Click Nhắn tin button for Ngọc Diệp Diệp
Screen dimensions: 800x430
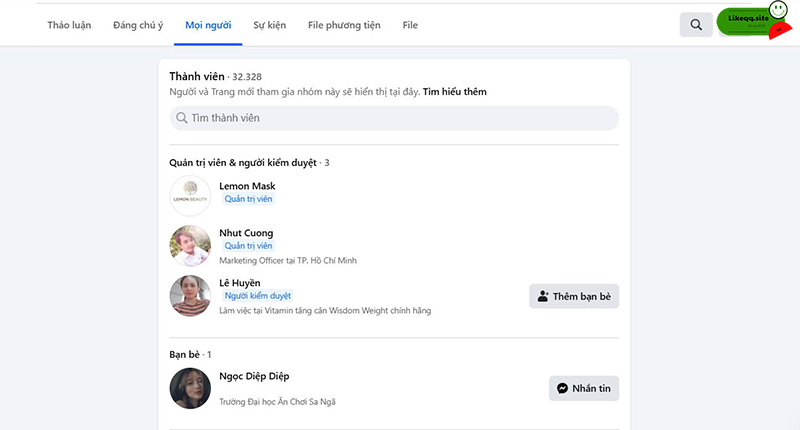[x=584, y=388]
